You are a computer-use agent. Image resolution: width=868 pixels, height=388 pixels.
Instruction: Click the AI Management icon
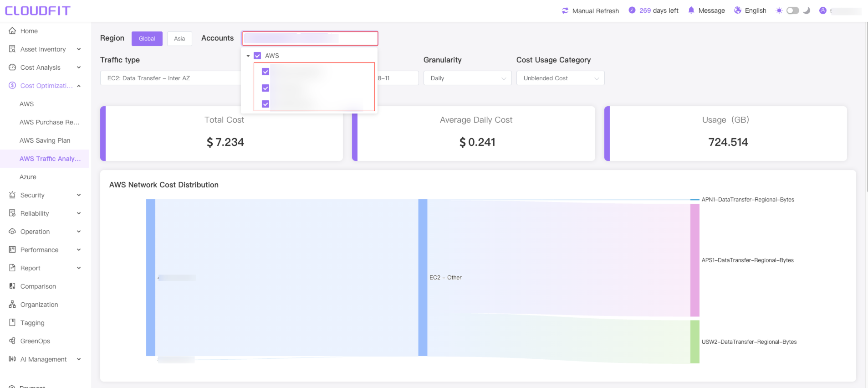click(x=12, y=359)
